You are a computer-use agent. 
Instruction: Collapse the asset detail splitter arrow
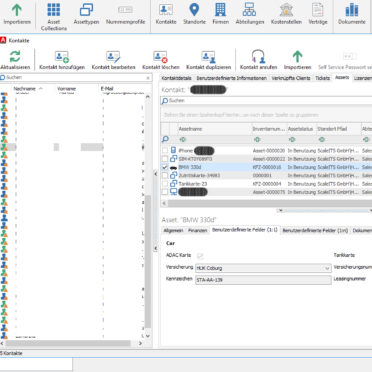(281, 210)
